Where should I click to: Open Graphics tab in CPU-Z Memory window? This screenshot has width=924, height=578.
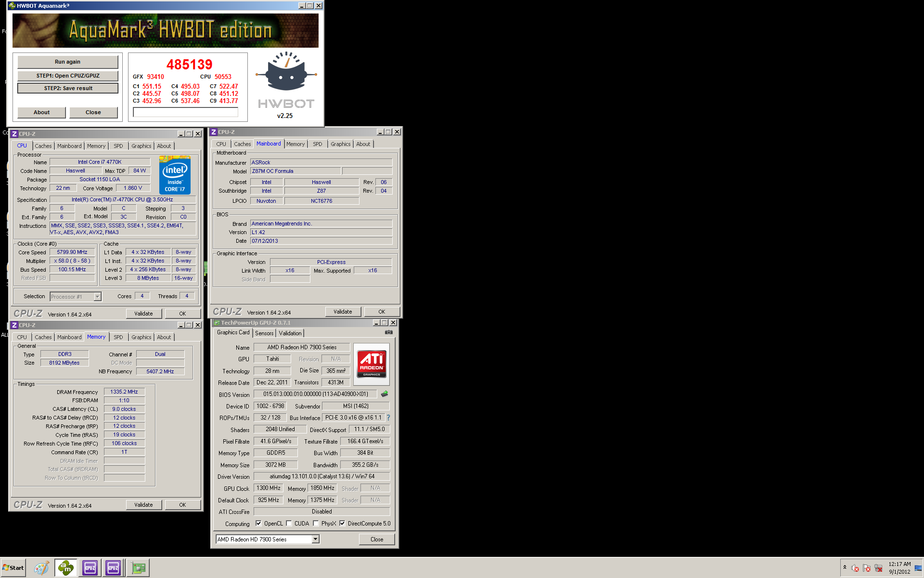[x=141, y=337]
